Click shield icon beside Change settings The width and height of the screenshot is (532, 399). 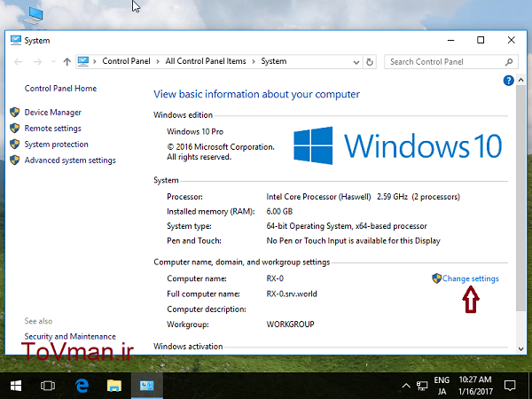pos(436,278)
